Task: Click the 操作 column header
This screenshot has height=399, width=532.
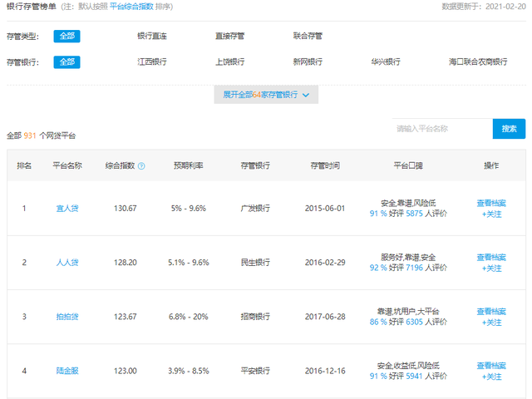Action: click(x=491, y=165)
